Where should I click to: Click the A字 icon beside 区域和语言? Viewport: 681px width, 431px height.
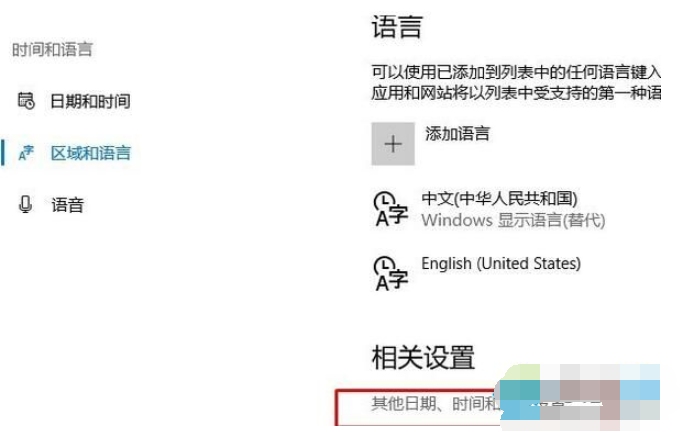[27, 153]
